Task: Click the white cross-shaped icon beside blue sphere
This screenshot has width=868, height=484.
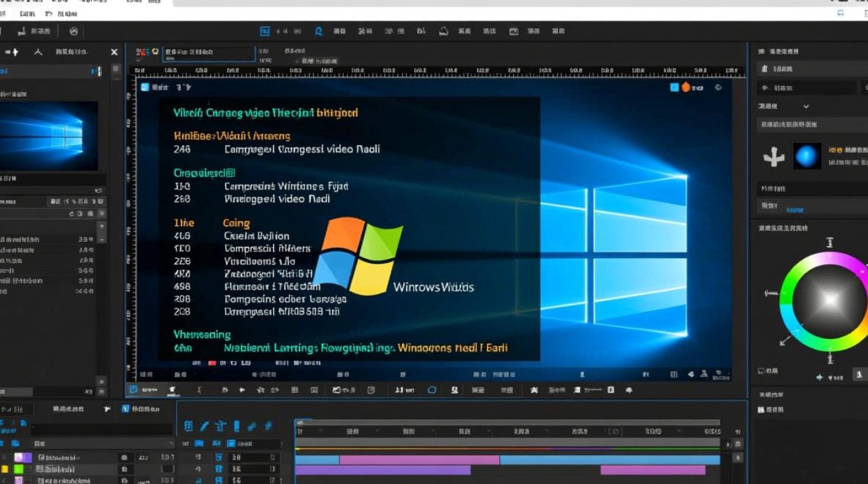Action: 774,157
